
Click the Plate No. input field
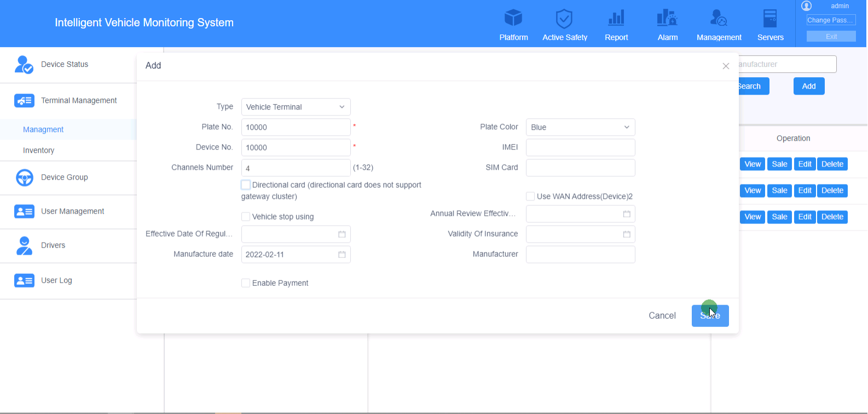[x=296, y=127]
